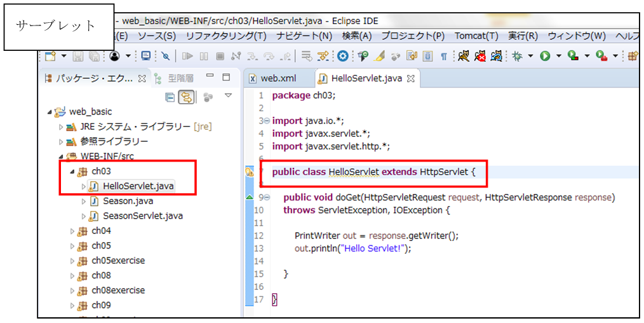Click the Debug bug icon

point(517,56)
